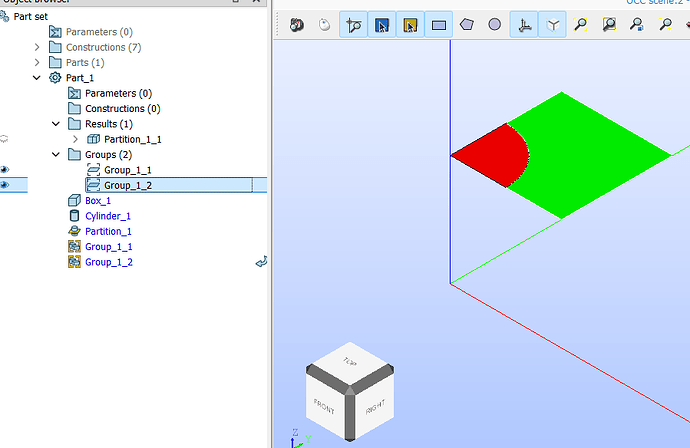Click the TOP face of view cube
690x448 pixels.
(x=350, y=362)
